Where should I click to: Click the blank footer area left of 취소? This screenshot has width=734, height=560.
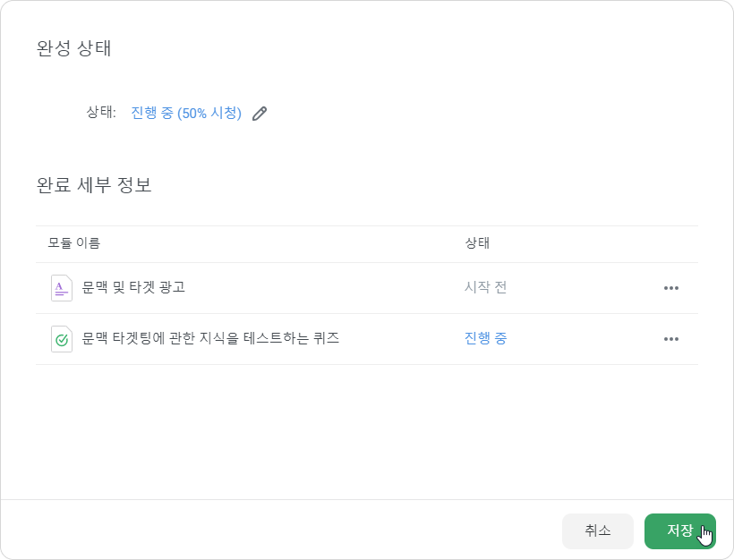pos(281,530)
